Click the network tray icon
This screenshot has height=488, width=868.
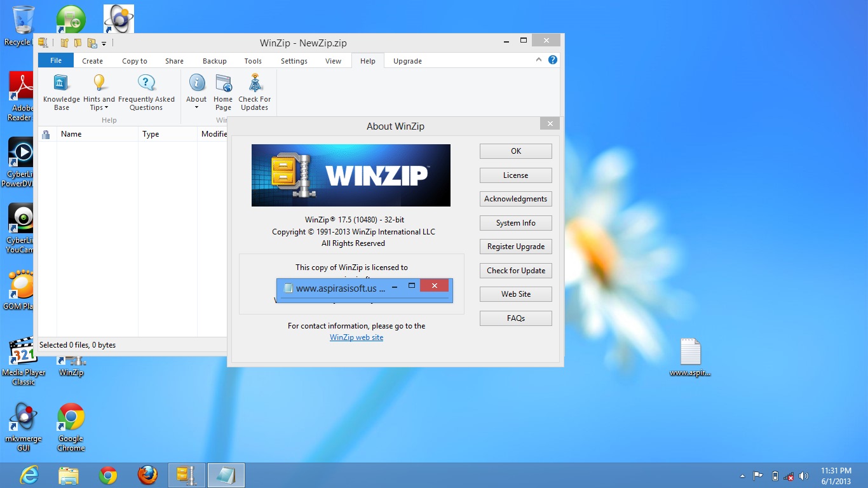coord(789,476)
